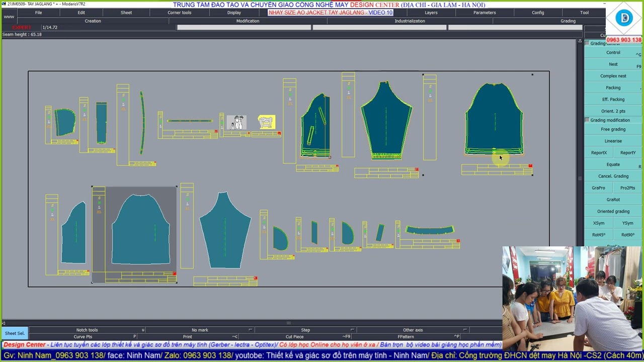Click the Seam height : 65.18 status text
The image size is (644, 362).
click(x=22, y=34)
